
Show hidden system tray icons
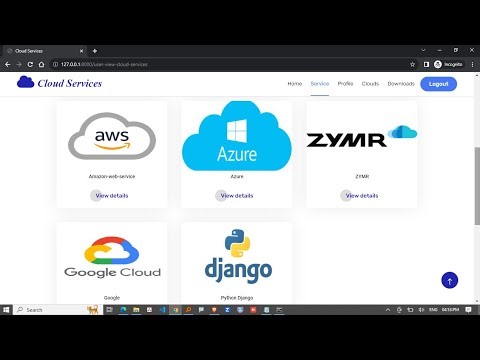pyautogui.click(x=388, y=310)
